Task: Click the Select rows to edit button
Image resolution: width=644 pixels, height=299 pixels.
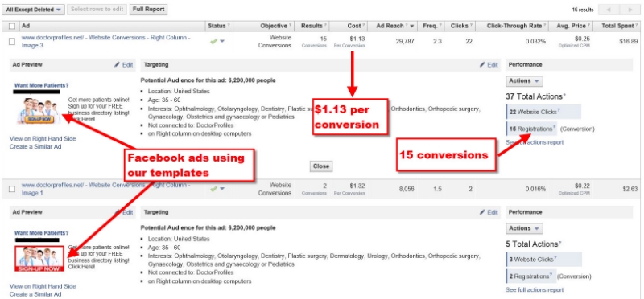Action: click(97, 9)
